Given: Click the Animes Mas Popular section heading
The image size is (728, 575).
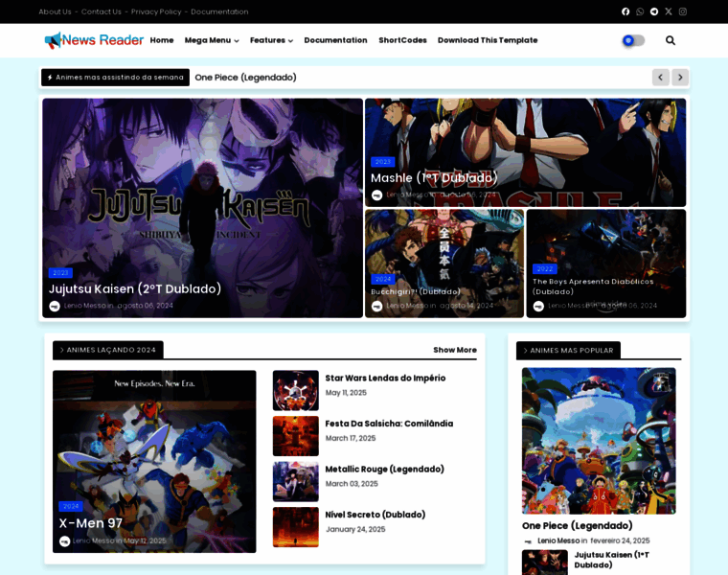Looking at the screenshot, I should click(568, 351).
